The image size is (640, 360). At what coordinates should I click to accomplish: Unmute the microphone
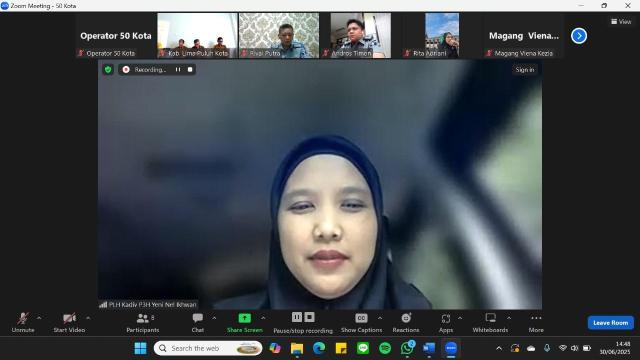23,322
